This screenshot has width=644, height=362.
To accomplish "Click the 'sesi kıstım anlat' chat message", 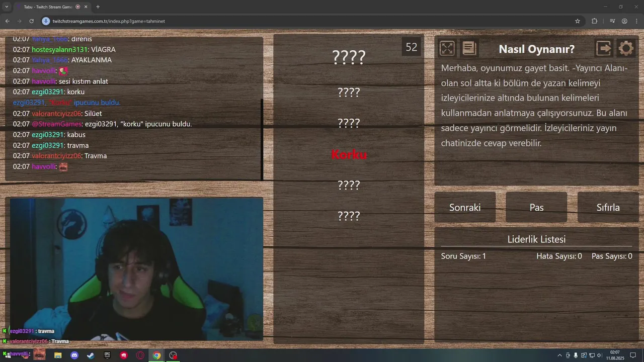I will [60, 81].
